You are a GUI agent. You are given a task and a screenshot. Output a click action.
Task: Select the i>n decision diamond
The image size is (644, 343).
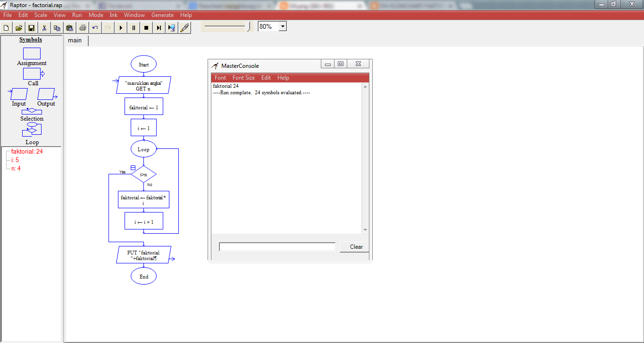[143, 174]
